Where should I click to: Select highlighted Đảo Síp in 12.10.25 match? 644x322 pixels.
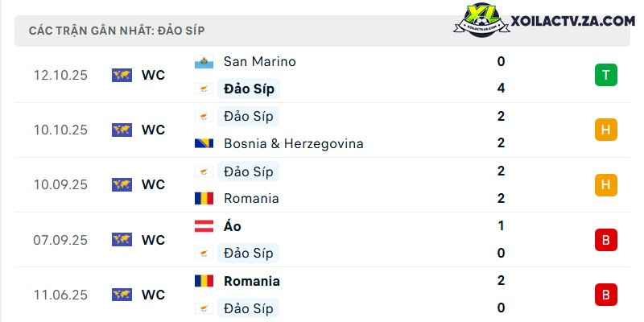tap(249, 89)
